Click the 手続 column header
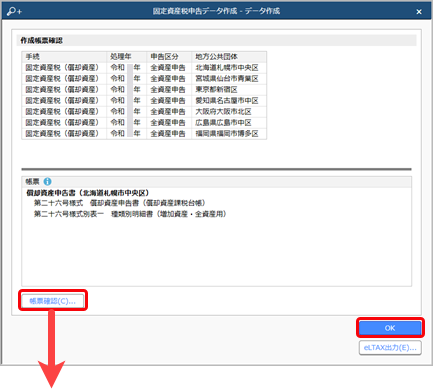The image size is (433, 389). click(x=64, y=57)
